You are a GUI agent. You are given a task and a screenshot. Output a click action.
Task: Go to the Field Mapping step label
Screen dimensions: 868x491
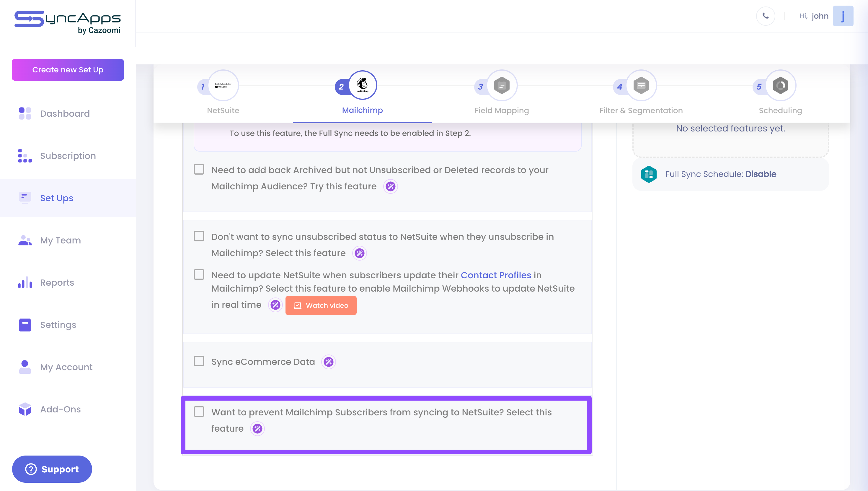tap(501, 110)
